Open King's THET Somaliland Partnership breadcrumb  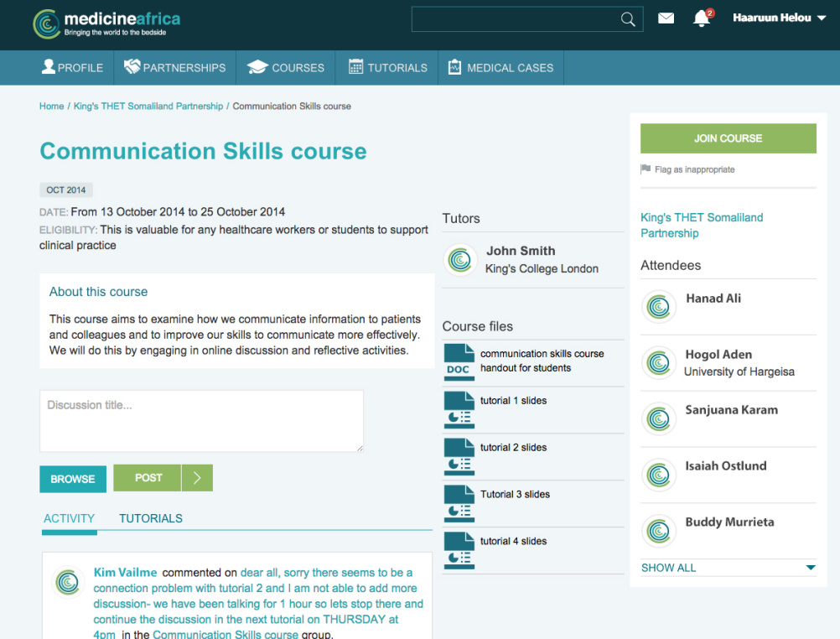148,106
